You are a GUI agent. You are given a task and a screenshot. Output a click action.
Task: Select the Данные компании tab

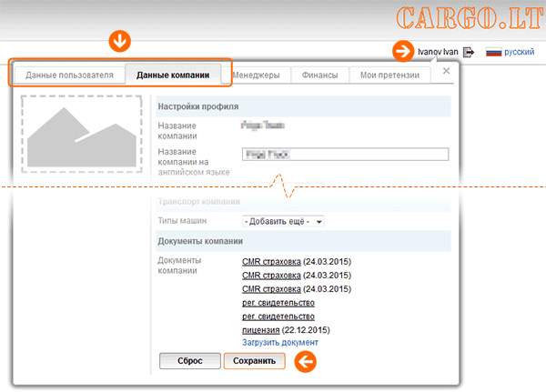click(173, 75)
